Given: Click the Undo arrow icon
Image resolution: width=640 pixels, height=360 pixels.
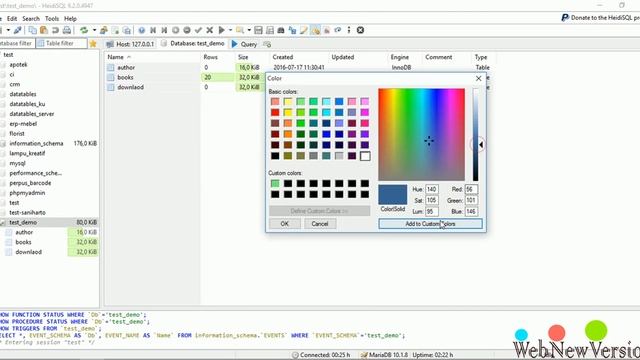Looking at the screenshot, I should click(x=55, y=30).
